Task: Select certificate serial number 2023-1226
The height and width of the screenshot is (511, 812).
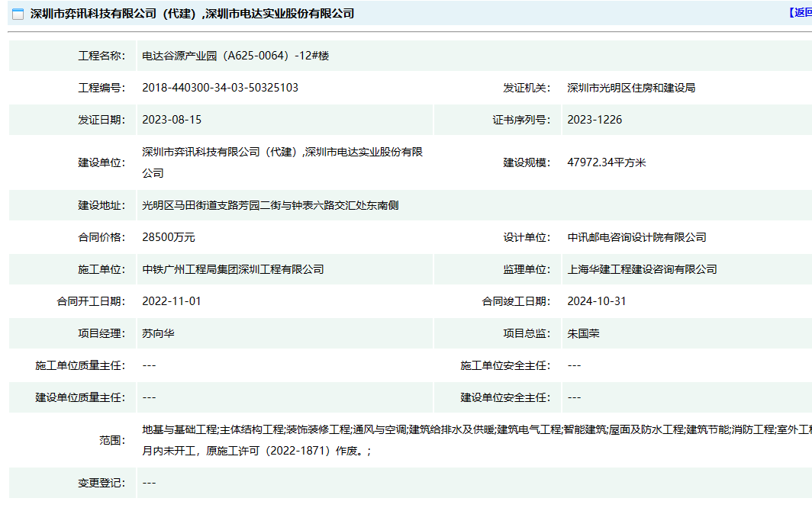Action: click(594, 120)
